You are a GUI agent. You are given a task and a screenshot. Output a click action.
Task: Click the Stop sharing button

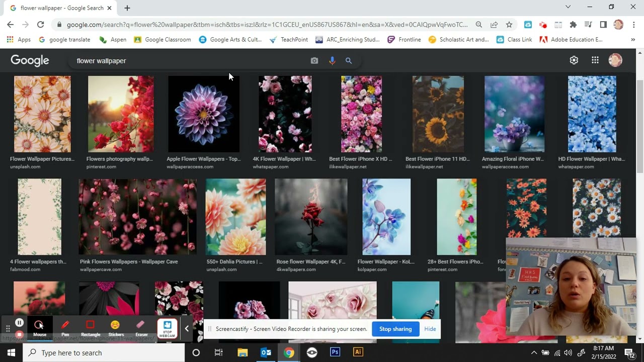coord(395,329)
